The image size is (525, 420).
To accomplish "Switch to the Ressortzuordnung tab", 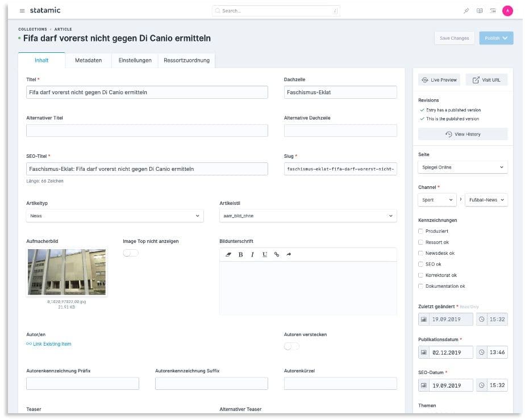I will [186, 61].
